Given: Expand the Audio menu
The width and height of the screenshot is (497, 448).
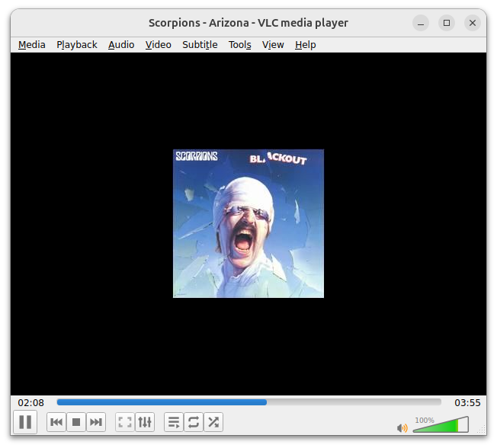Looking at the screenshot, I should tap(121, 45).
